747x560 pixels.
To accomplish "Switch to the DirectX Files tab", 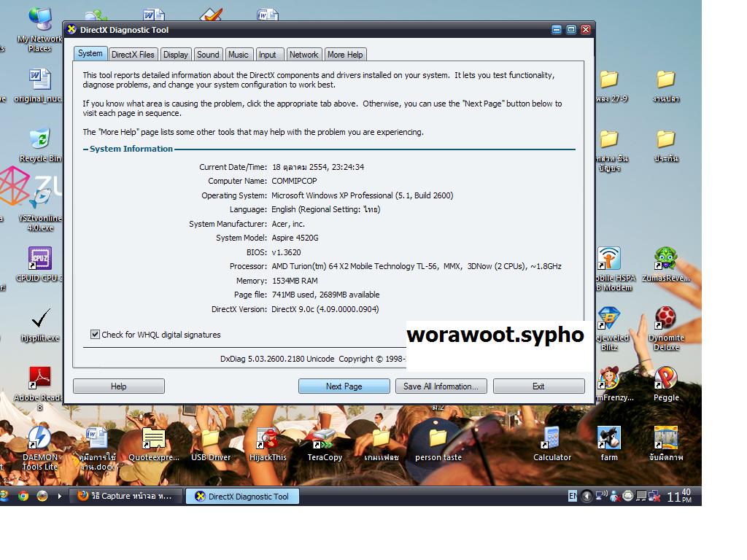I will tap(133, 55).
